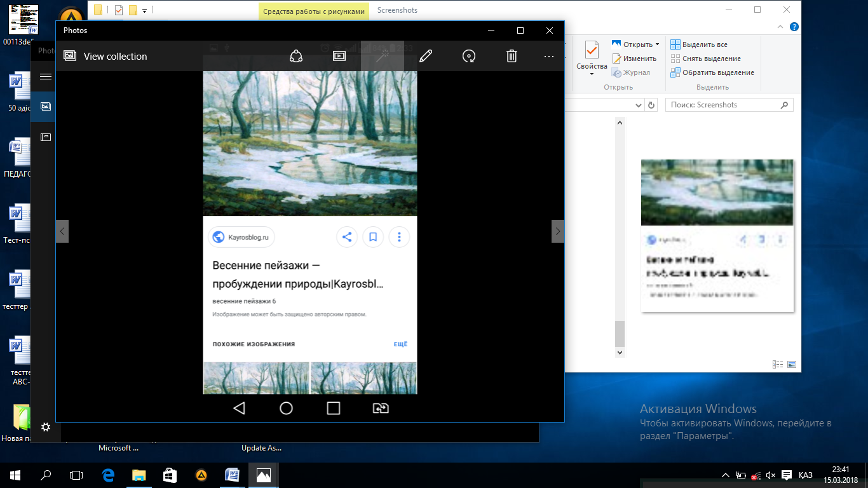The height and width of the screenshot is (488, 868).
Task: Click Выделить все in Explorer ribbon
Action: click(705, 44)
